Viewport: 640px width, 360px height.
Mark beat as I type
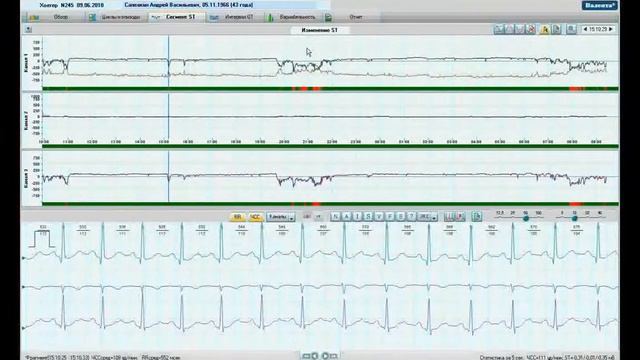pos(357,217)
